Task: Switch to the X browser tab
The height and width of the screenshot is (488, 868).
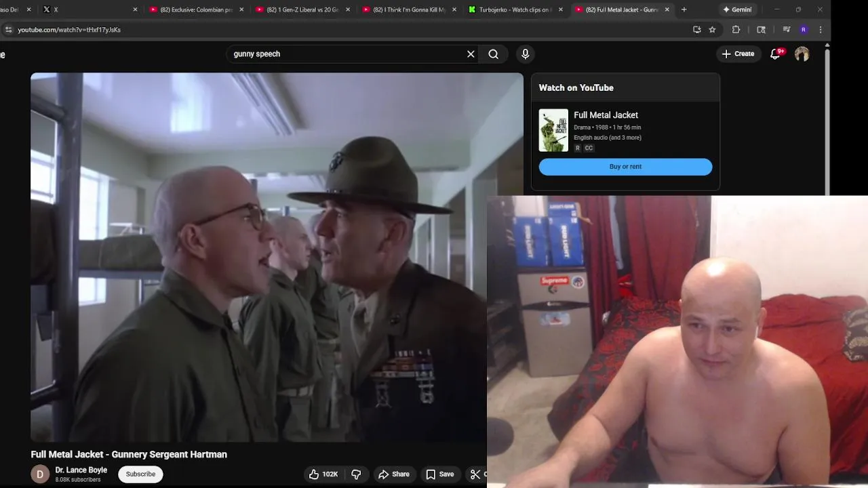Action: click(x=88, y=9)
